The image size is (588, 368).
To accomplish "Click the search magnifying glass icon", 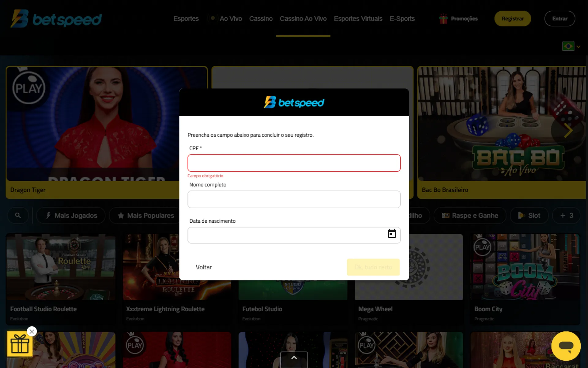I will coord(18,215).
